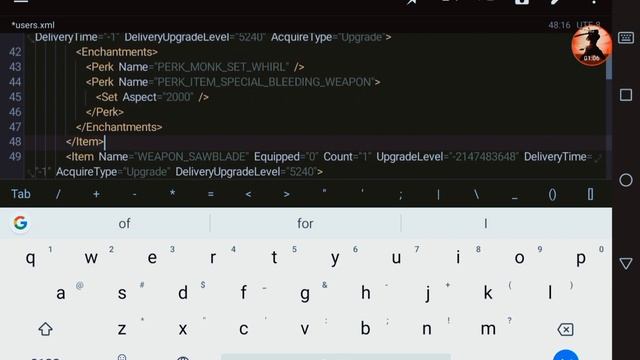This screenshot has height=360, width=640.
Task: Insert a Tab from the symbol bar
Action: tap(21, 194)
